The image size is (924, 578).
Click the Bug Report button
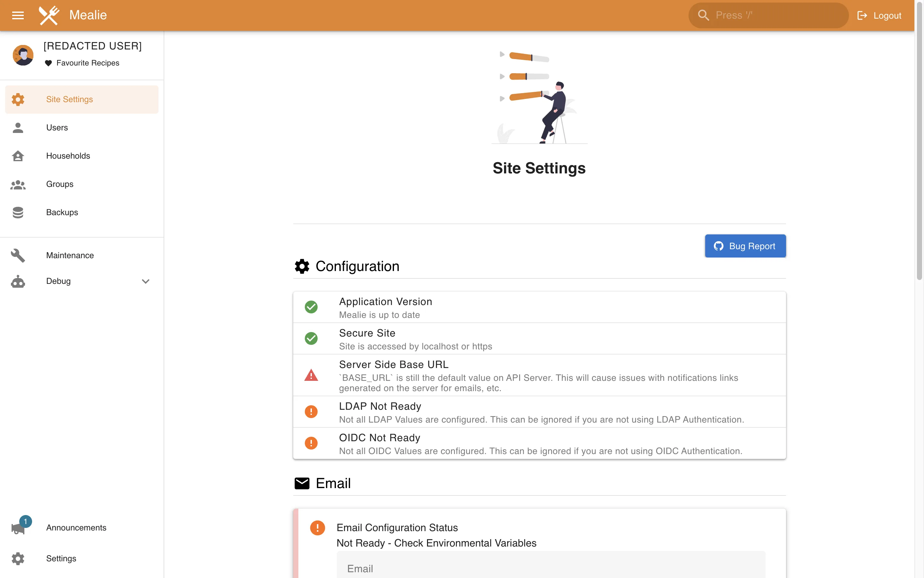coord(745,246)
